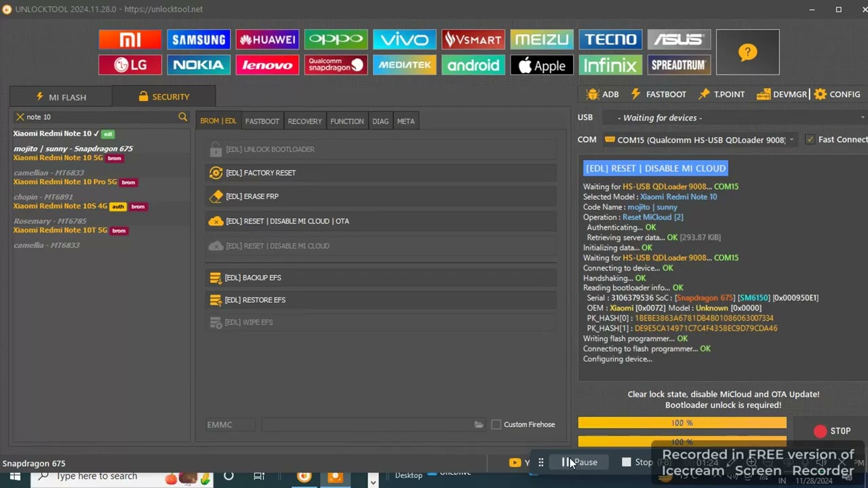Click the model search field
Screen dimensions: 868x488
[100, 117]
